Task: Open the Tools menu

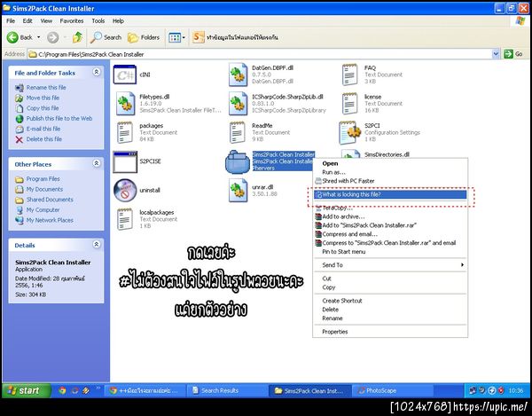Action: click(98, 21)
